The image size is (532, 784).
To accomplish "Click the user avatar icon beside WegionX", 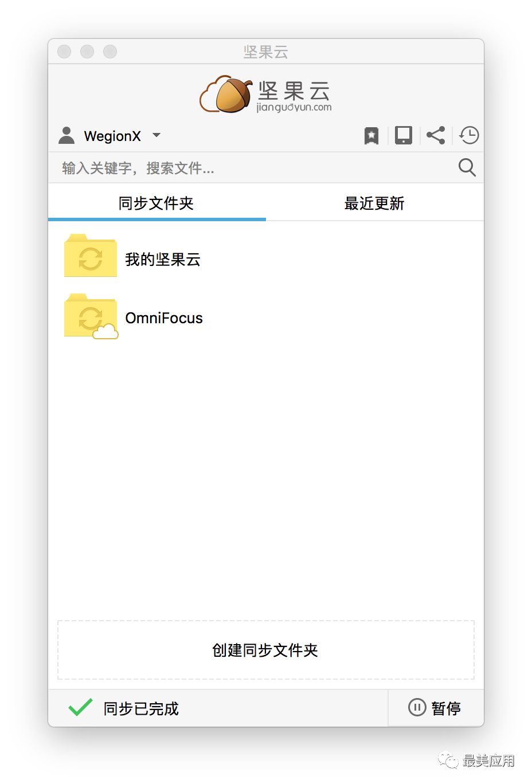I will [66, 135].
